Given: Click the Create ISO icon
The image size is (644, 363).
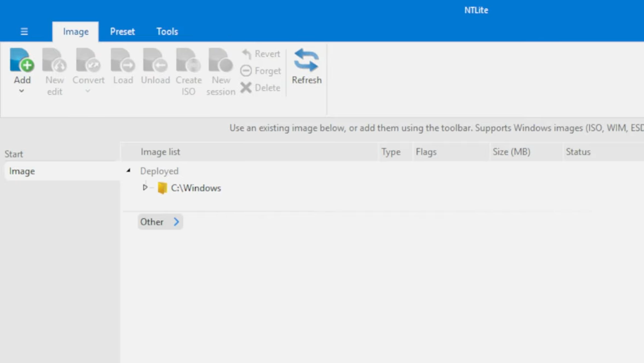Looking at the screenshot, I should tap(188, 60).
